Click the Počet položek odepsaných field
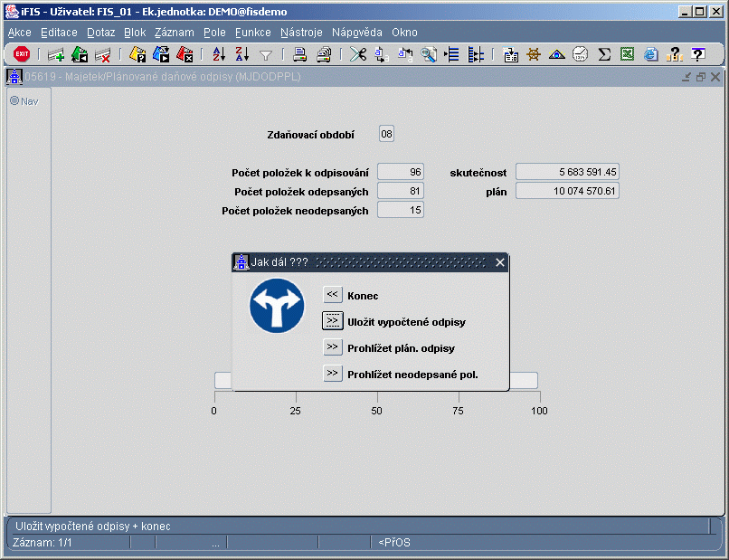 [401, 191]
